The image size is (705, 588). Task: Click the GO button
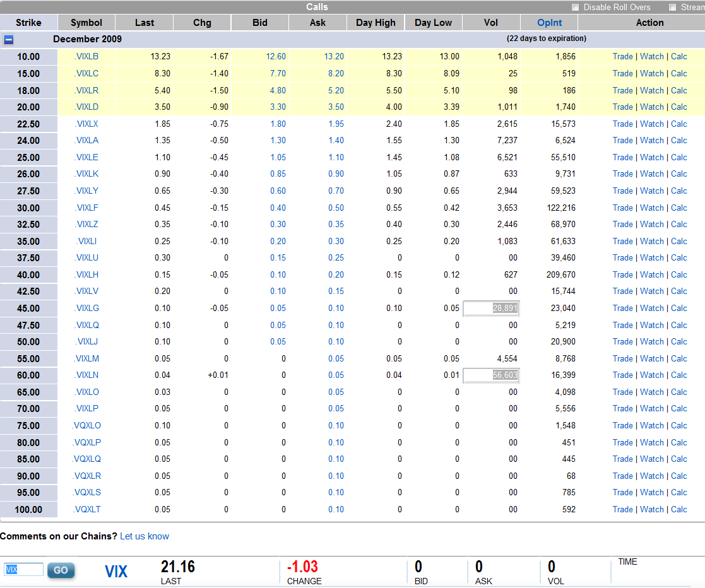tap(61, 570)
